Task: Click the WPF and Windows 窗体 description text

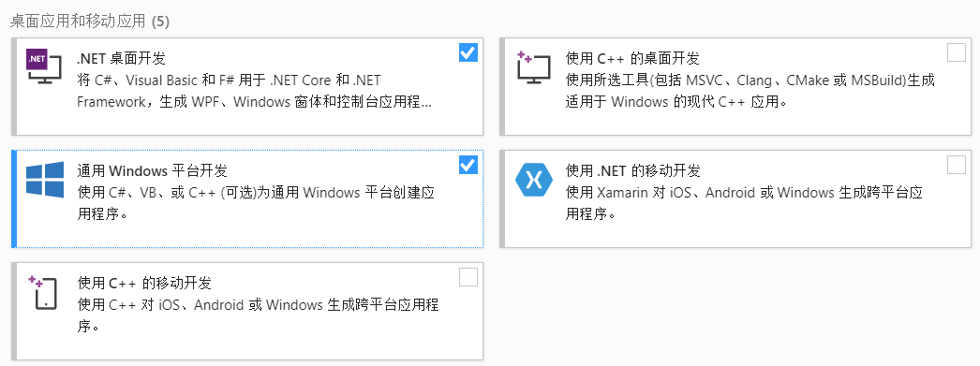Action: click(255, 91)
